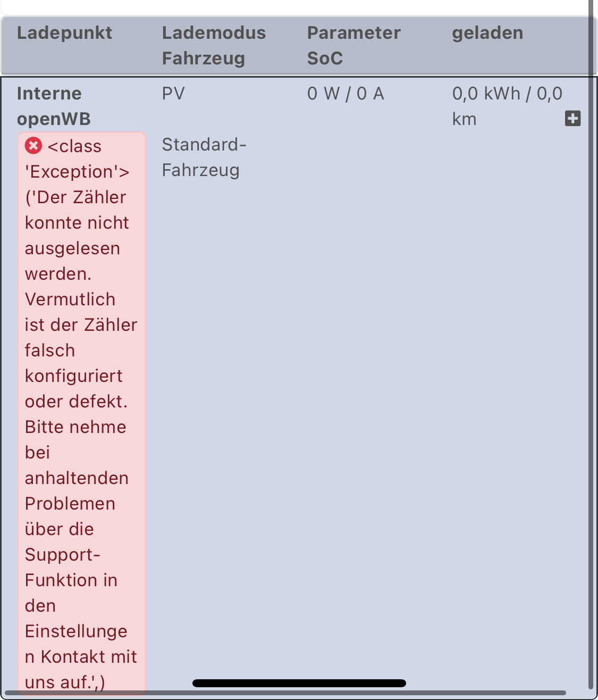This screenshot has height=700, width=598.
Task: Click the horizontal scrollbar at bottom
Action: coord(284,694)
